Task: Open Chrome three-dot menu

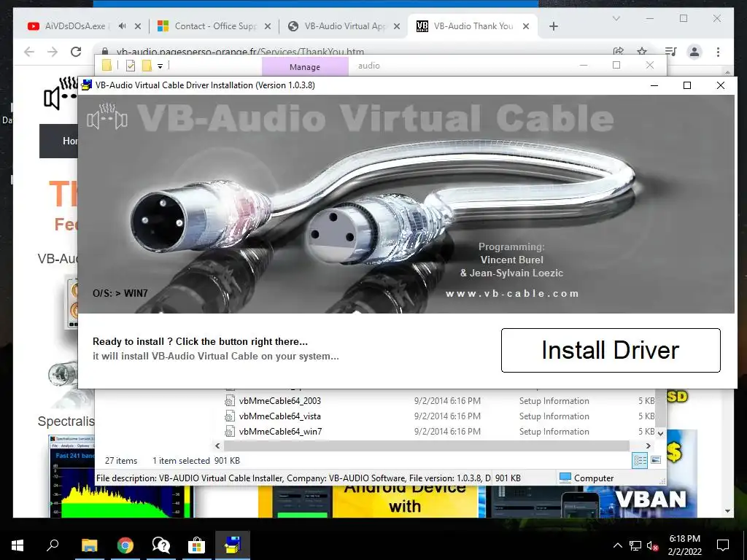Action: point(718,52)
